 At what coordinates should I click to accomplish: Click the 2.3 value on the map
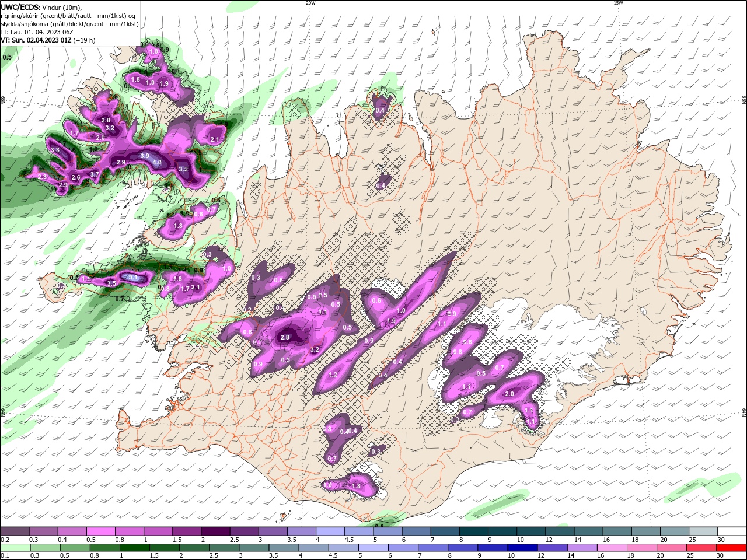(x=42, y=177)
